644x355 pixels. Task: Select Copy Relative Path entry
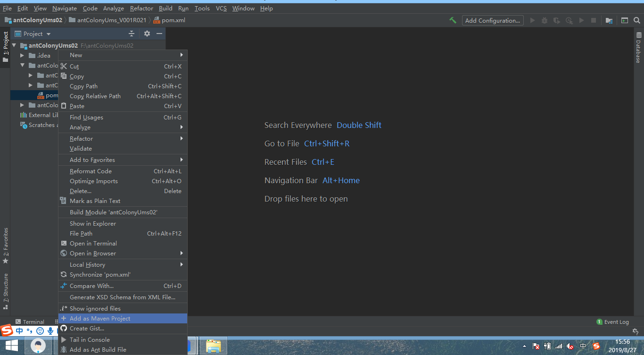pos(123,96)
